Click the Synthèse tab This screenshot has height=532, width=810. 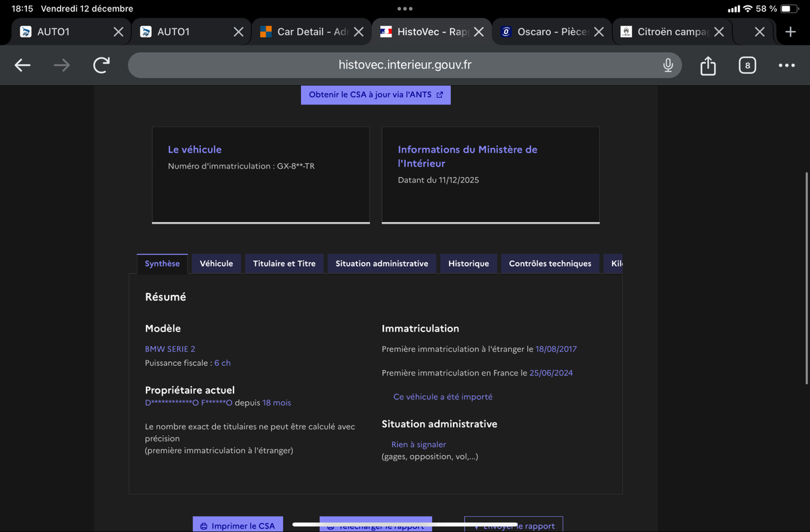coord(162,263)
